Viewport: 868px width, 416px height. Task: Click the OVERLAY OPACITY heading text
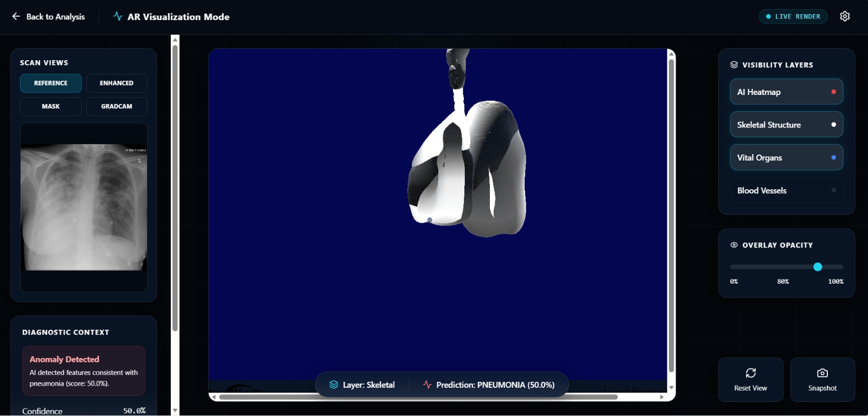coord(777,245)
